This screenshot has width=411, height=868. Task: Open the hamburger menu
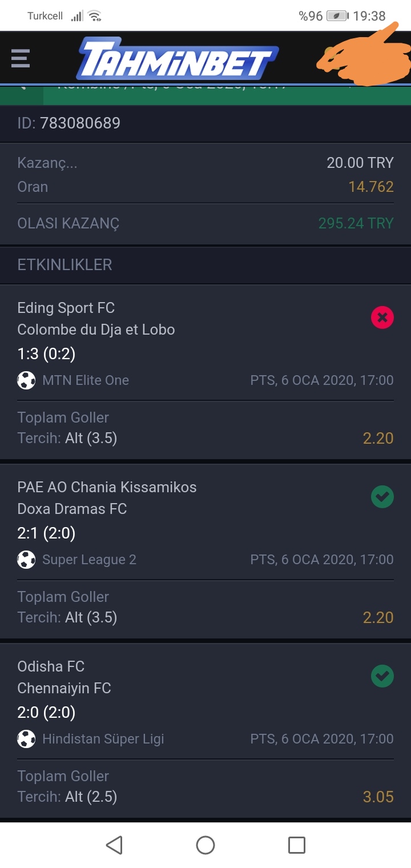click(21, 58)
